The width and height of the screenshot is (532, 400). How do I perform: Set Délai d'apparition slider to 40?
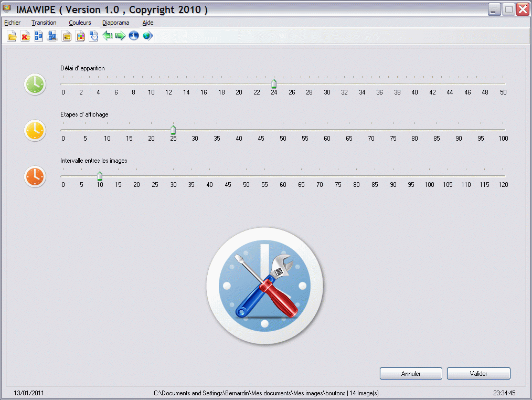point(414,83)
